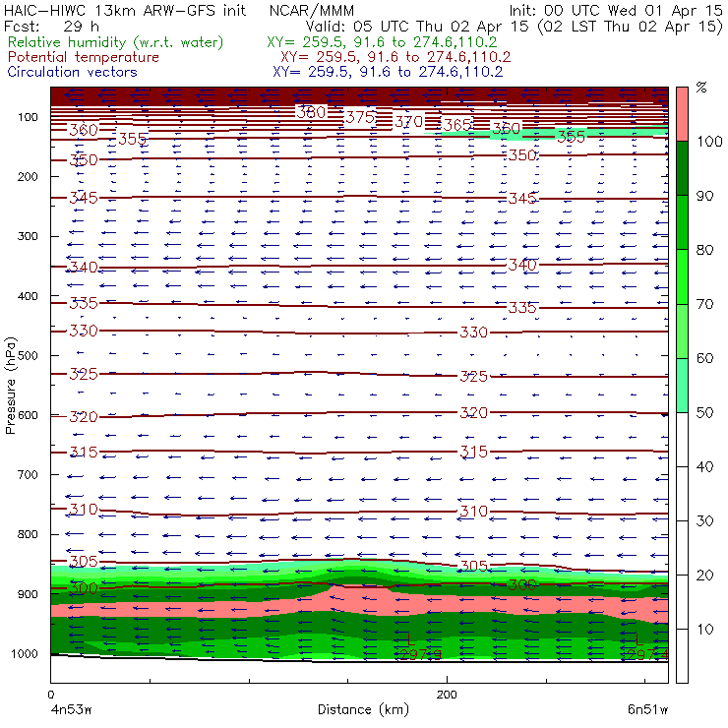The image size is (728, 728).
Task: Click the '%' unit above the colorbar
Action: (x=701, y=88)
